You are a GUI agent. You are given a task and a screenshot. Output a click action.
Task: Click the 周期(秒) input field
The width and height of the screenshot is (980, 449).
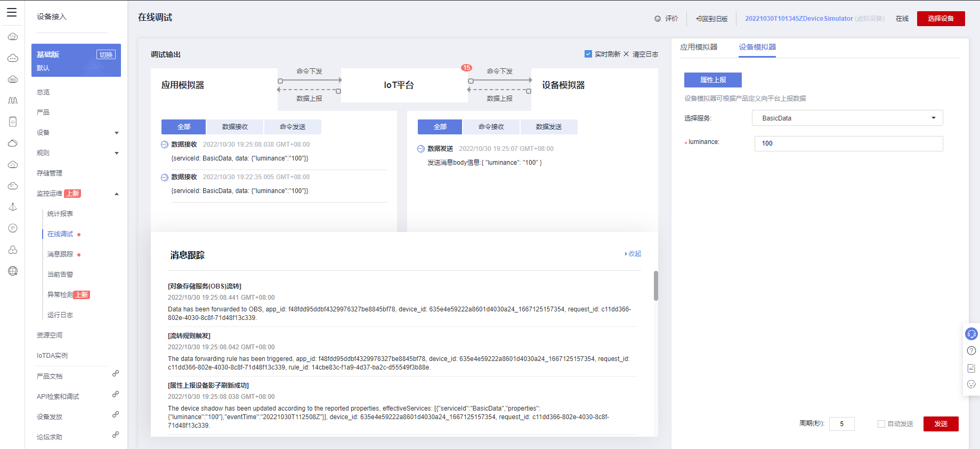pos(842,424)
